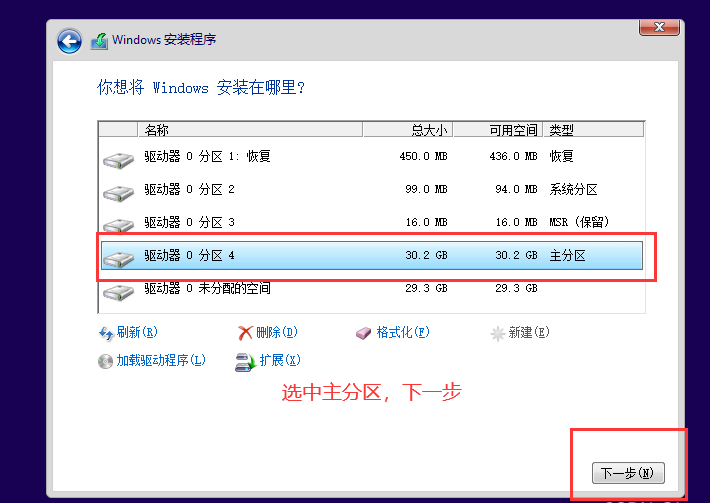Click the 加载驱动程序 disc icon
The width and height of the screenshot is (710, 503).
[105, 361]
